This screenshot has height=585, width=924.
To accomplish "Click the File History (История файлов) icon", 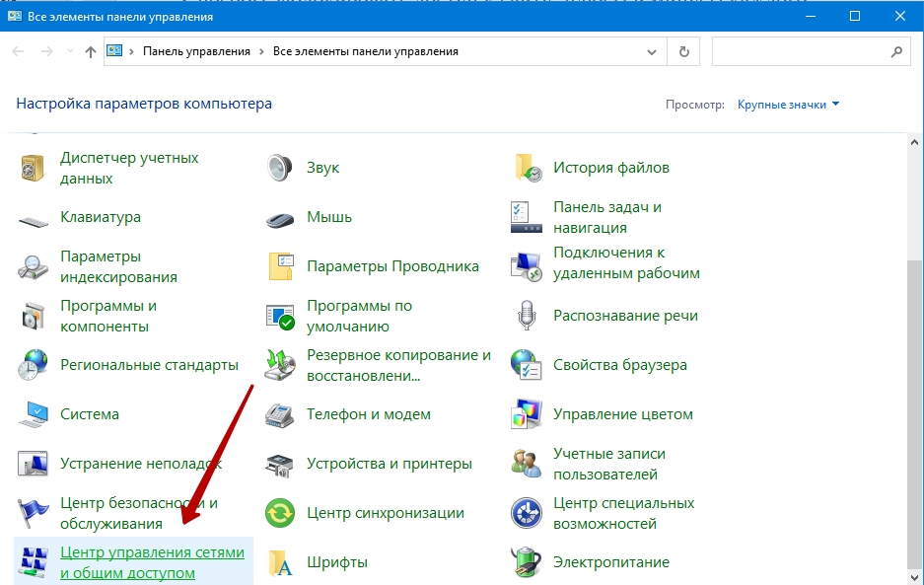I will [528, 168].
